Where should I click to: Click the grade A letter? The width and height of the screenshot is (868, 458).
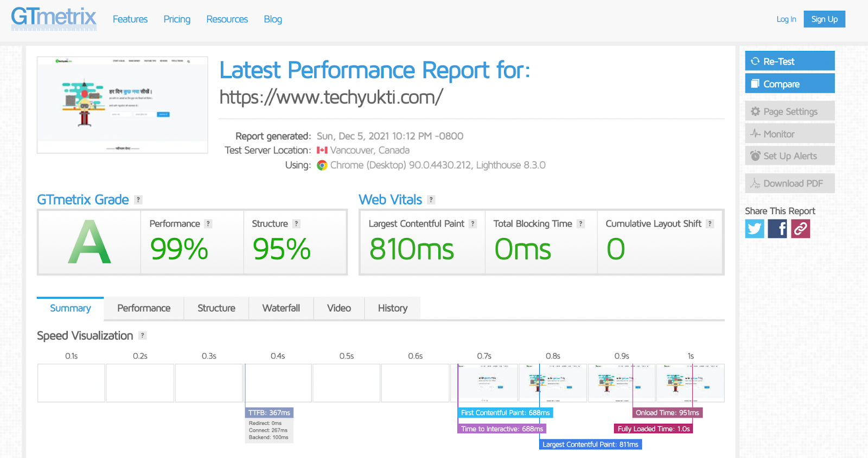90,242
